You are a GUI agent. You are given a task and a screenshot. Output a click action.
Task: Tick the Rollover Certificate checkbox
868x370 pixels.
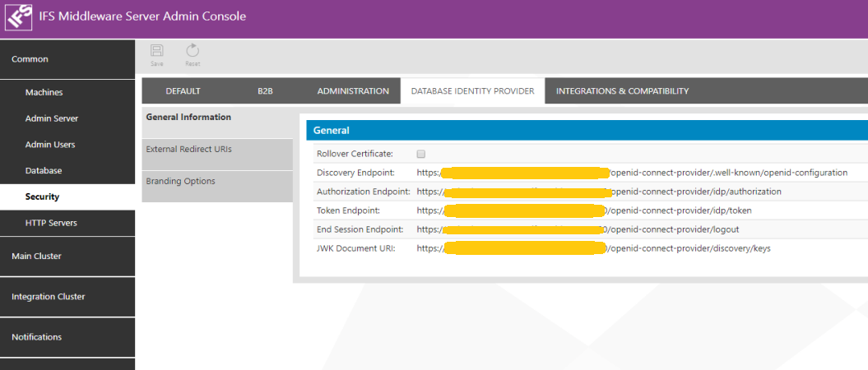pyautogui.click(x=421, y=154)
